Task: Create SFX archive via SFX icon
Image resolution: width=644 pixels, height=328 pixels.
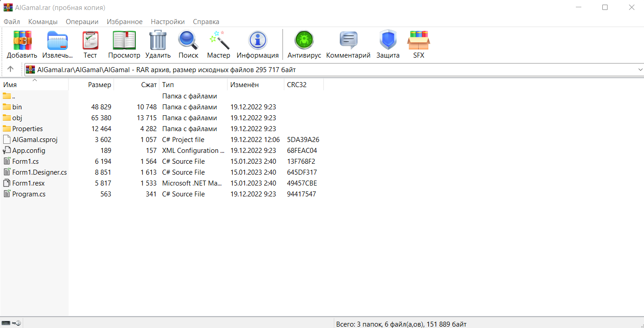Action: click(x=418, y=41)
